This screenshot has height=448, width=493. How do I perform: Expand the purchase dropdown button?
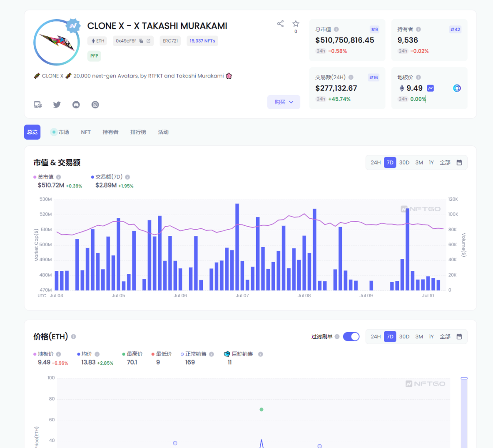pyautogui.click(x=284, y=102)
